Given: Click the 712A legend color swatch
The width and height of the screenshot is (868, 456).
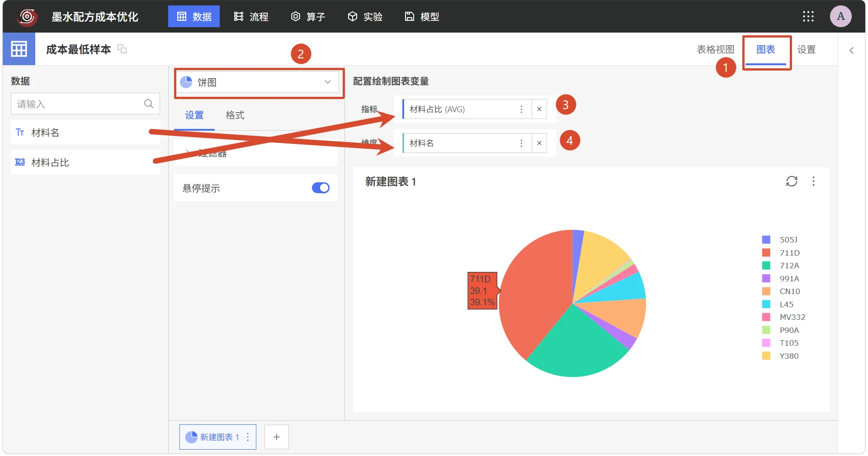Looking at the screenshot, I should (766, 266).
